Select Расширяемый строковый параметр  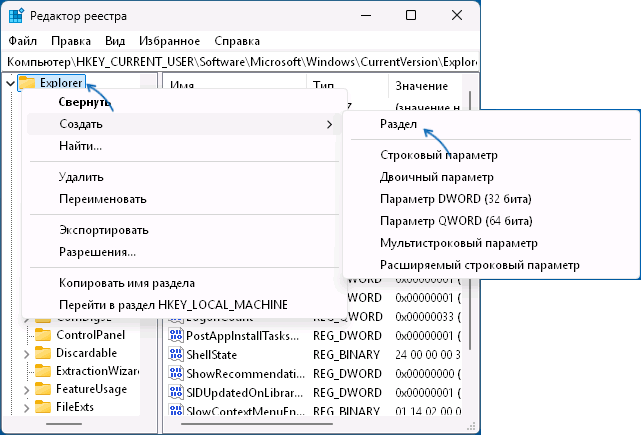(x=491, y=265)
